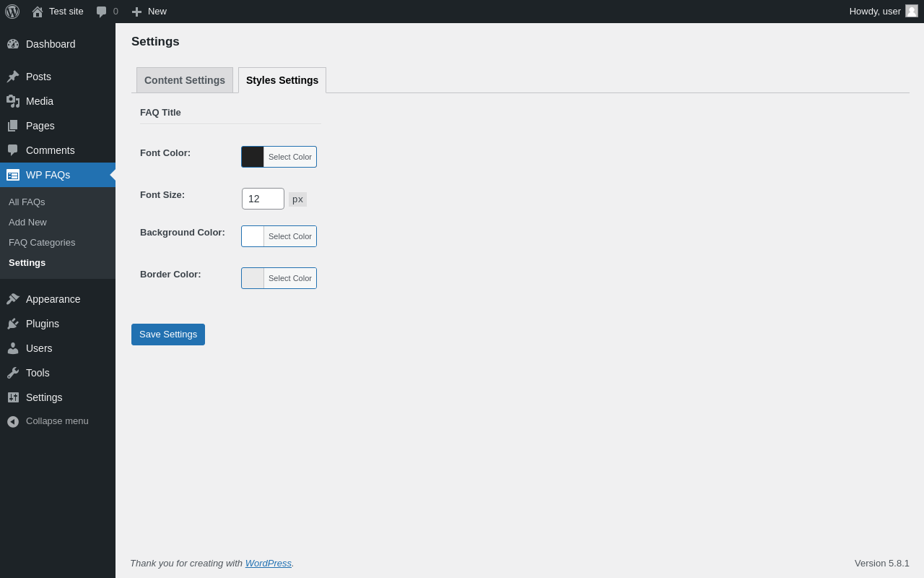Click the Media icon in sidebar
Screen dimensions: 924x578
click(13, 101)
